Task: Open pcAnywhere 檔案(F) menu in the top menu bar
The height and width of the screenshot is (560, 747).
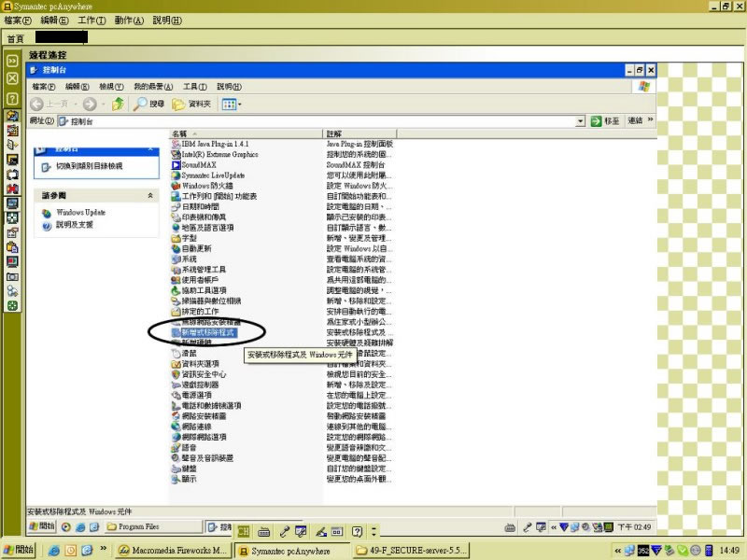Action: 18,21
